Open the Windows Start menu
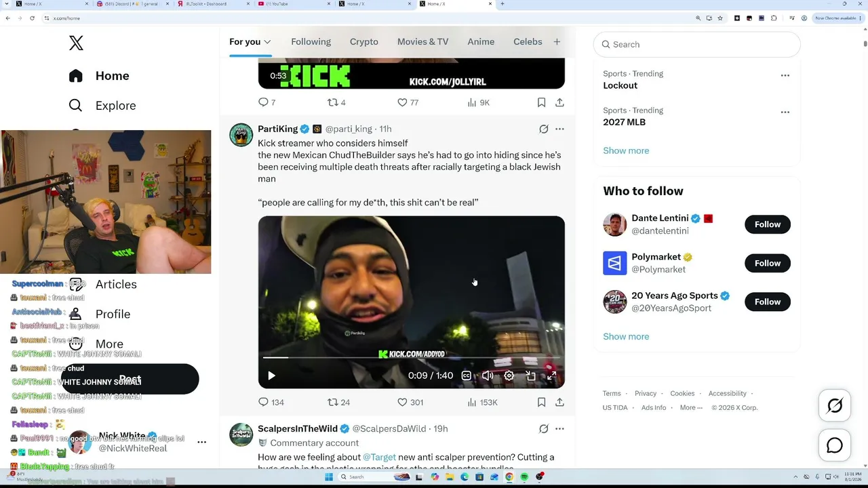This screenshot has width=868, height=488. click(329, 477)
